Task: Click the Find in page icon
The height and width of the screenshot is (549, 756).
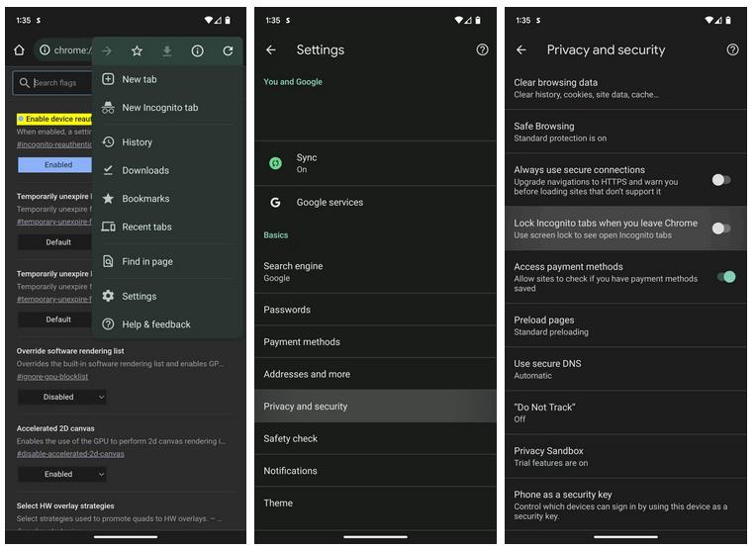Action: point(108,261)
